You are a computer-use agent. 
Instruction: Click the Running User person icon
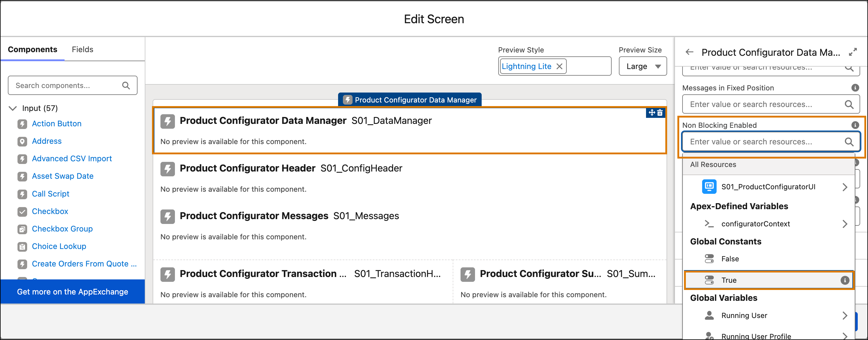pyautogui.click(x=709, y=315)
